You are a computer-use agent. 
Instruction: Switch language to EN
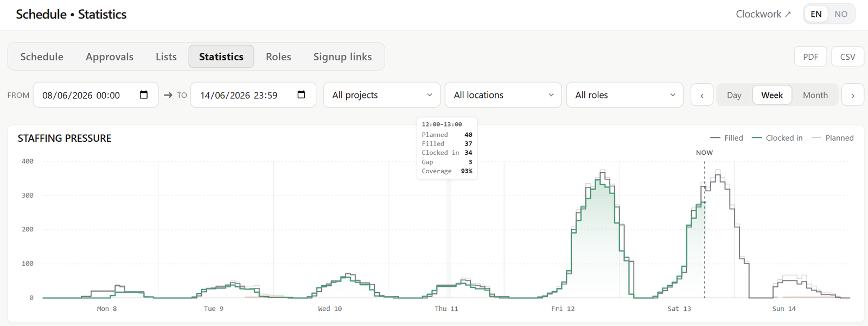coord(816,14)
